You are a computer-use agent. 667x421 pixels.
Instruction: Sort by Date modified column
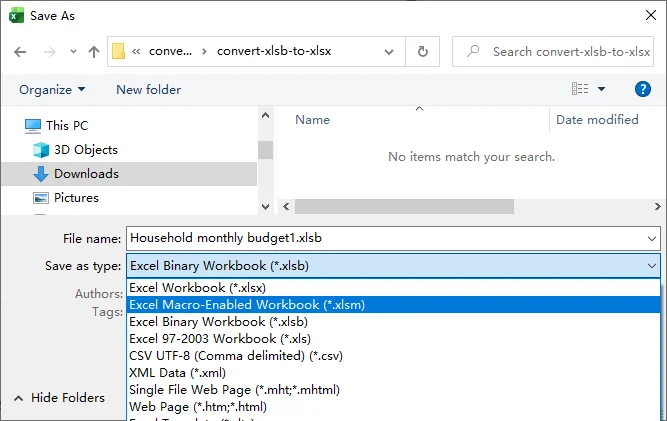pyautogui.click(x=597, y=119)
